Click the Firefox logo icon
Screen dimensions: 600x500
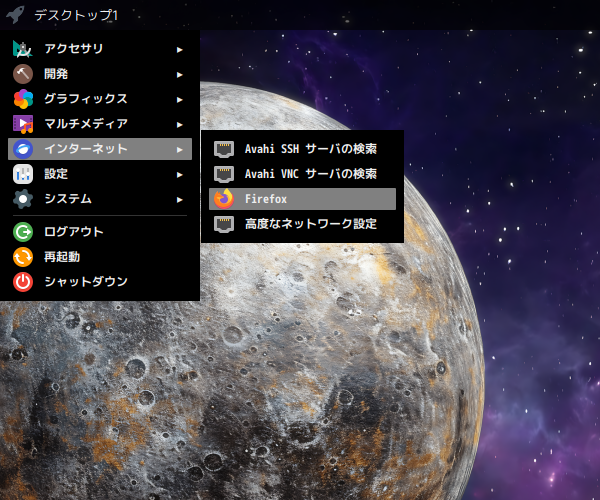tap(224, 199)
